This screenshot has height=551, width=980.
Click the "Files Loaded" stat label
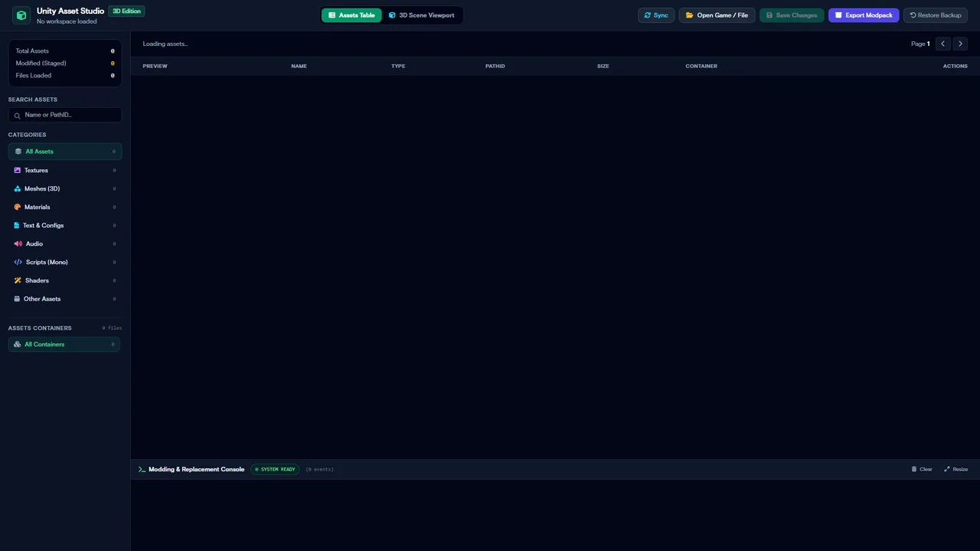point(34,76)
